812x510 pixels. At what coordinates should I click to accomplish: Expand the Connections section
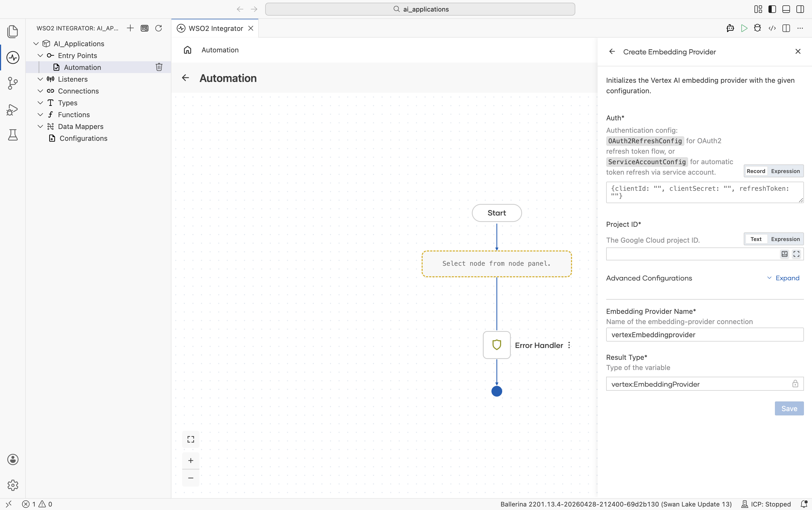click(x=40, y=91)
